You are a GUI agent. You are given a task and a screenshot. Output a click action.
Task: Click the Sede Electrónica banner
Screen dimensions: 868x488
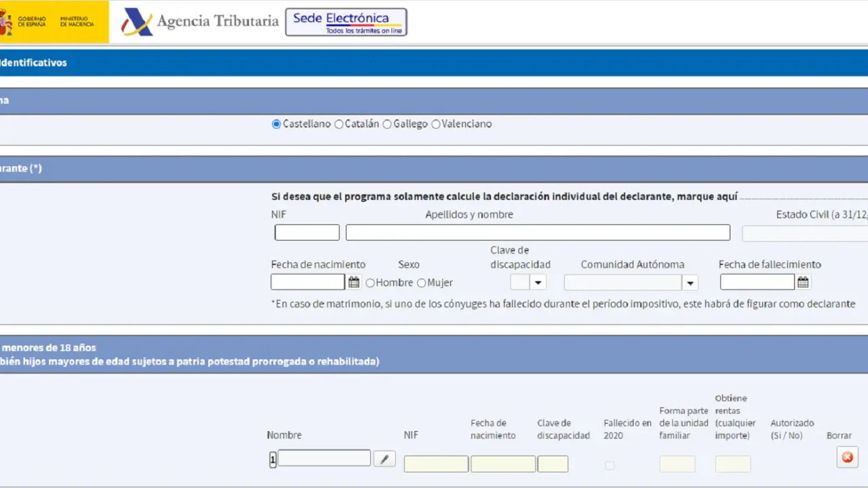(346, 22)
